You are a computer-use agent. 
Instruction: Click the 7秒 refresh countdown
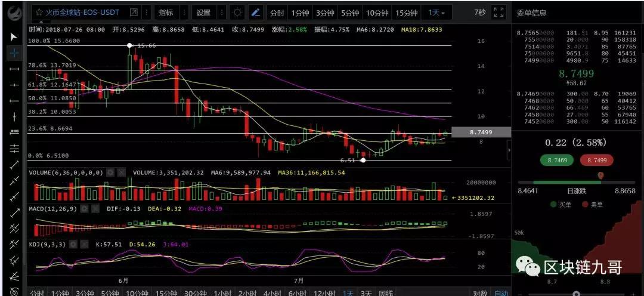(x=479, y=13)
